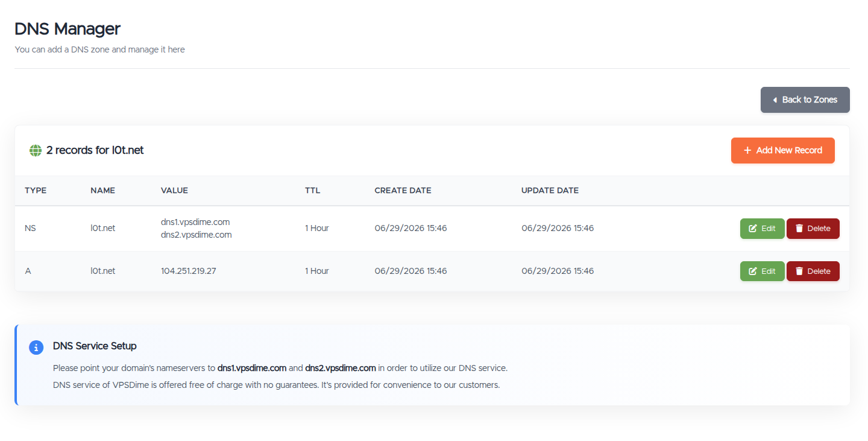
Task: Click the l0t.net name in the NS row
Action: coord(102,229)
